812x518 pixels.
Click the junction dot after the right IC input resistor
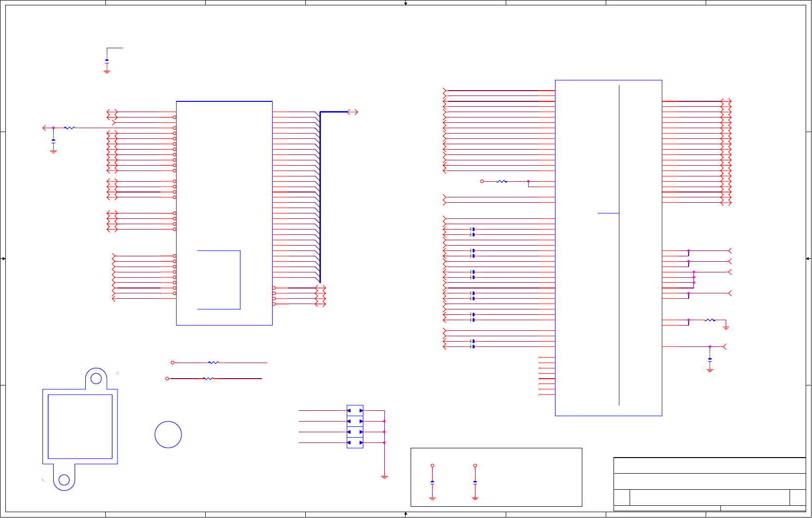click(x=528, y=181)
